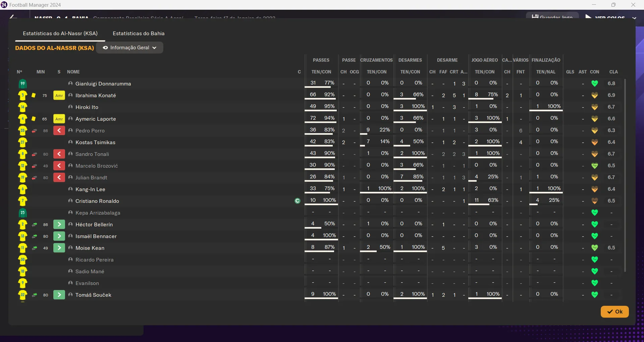
Task: Sort by the GLS goals column
Action: tap(570, 72)
